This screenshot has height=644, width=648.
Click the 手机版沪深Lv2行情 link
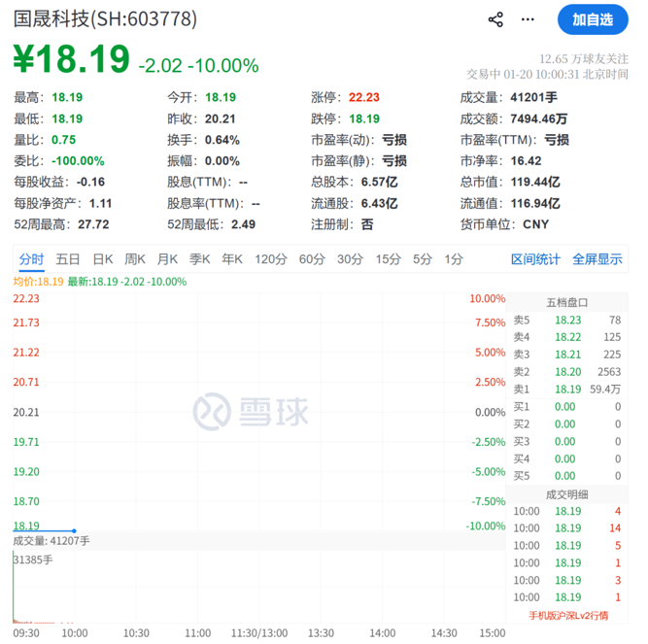pos(568,615)
